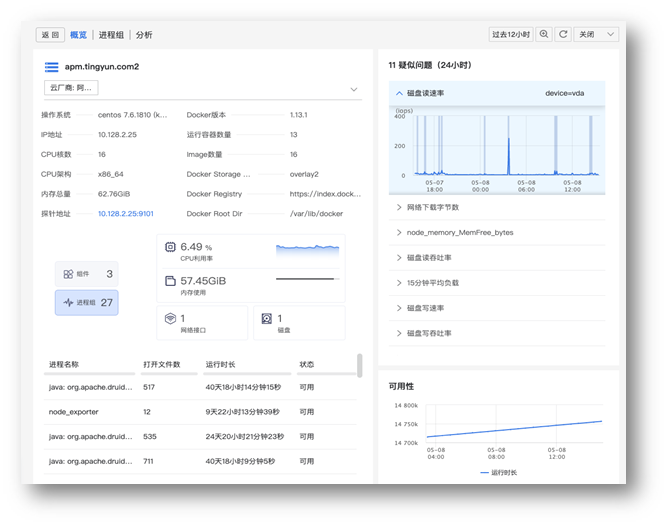Select the 进程组 27 card

coord(86,303)
